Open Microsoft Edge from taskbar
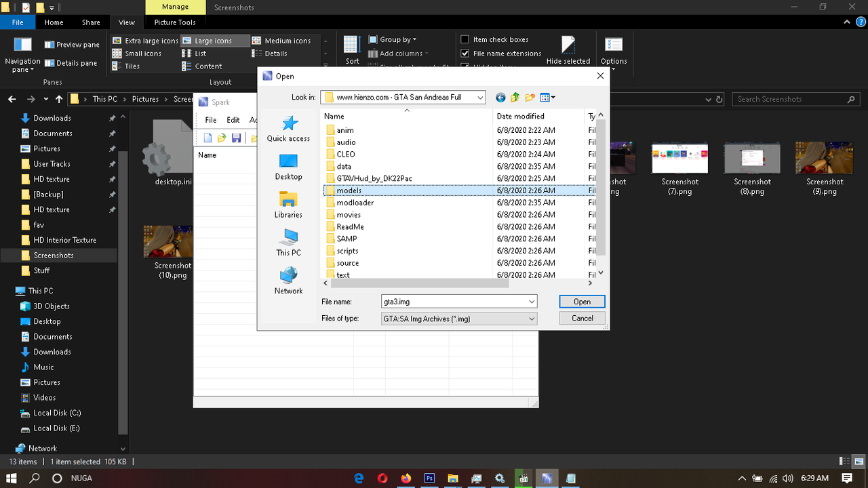868x488 pixels. (359, 478)
